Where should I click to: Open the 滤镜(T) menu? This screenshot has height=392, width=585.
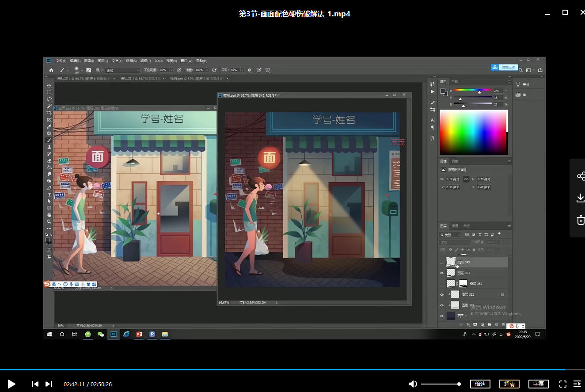145,61
